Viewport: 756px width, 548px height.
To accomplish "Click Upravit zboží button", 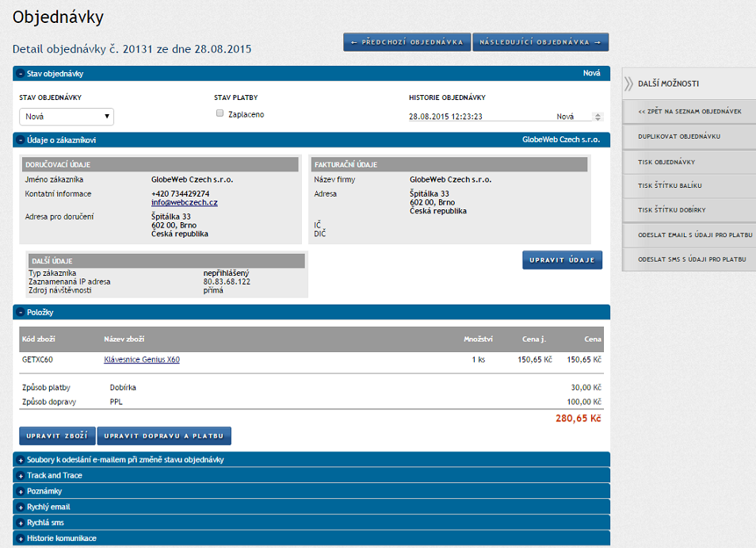I will click(57, 436).
